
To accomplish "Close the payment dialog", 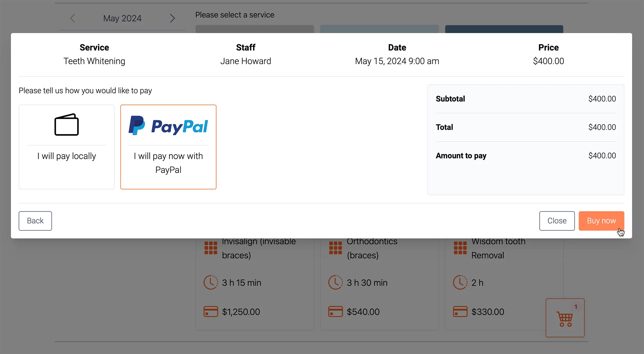I will [x=557, y=221].
